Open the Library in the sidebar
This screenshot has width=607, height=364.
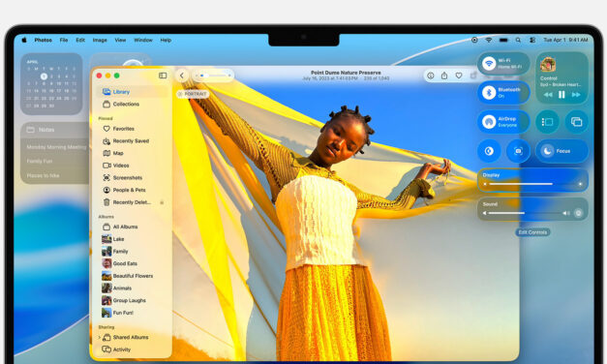tap(132, 92)
